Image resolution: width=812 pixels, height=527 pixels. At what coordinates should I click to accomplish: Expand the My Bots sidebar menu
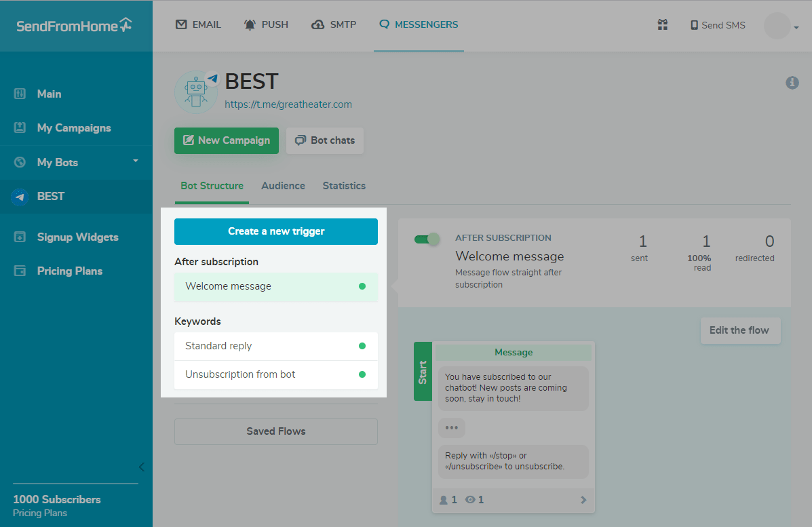pyautogui.click(x=135, y=161)
